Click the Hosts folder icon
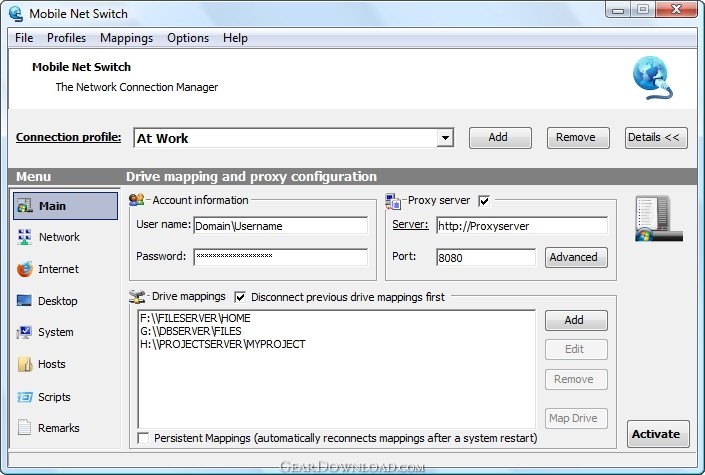705x475 pixels. tap(25, 364)
